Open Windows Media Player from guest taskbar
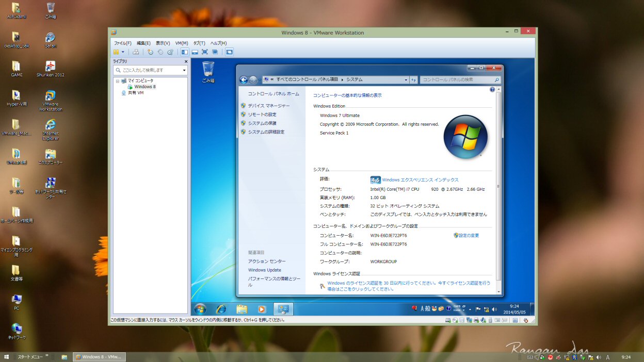The width and height of the screenshot is (644, 362). [x=262, y=309]
